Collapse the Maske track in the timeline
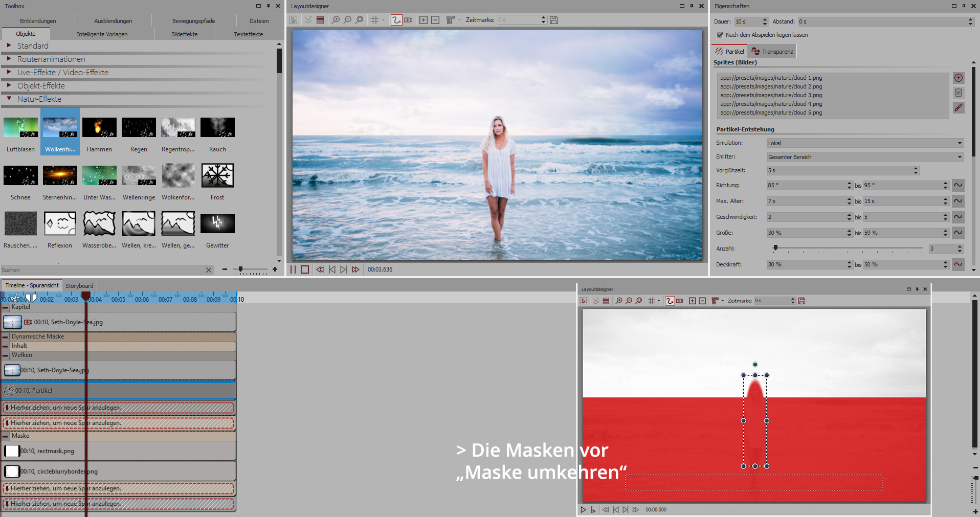The width and height of the screenshot is (980, 517). [6, 436]
